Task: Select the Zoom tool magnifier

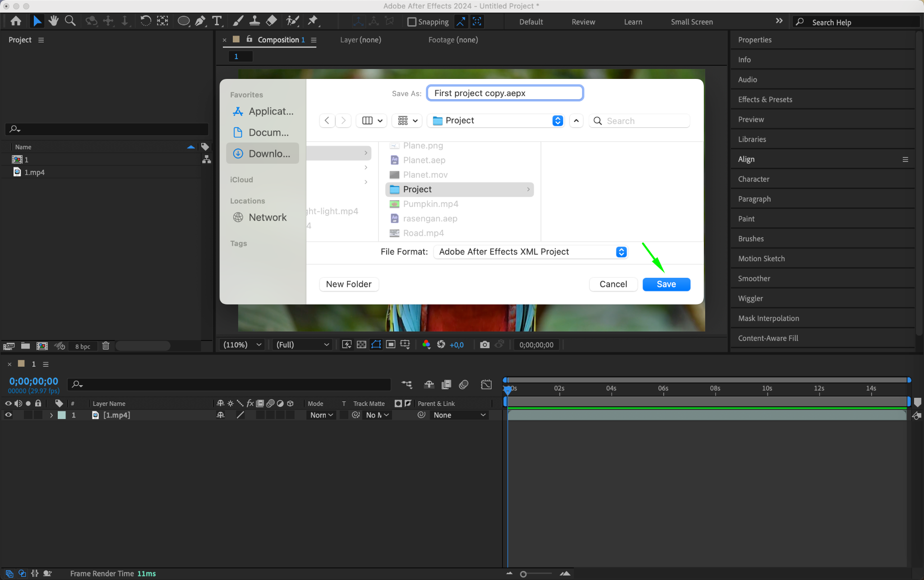Action: point(70,21)
